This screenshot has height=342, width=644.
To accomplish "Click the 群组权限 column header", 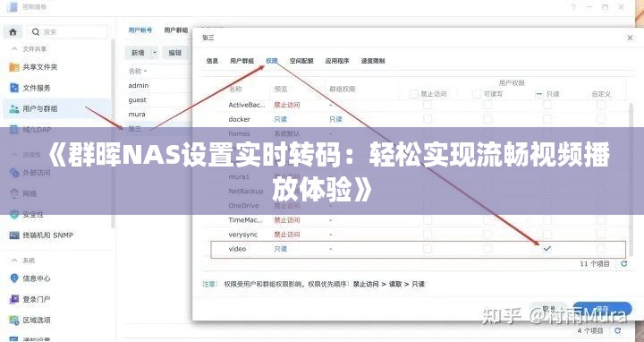I will coord(342,89).
